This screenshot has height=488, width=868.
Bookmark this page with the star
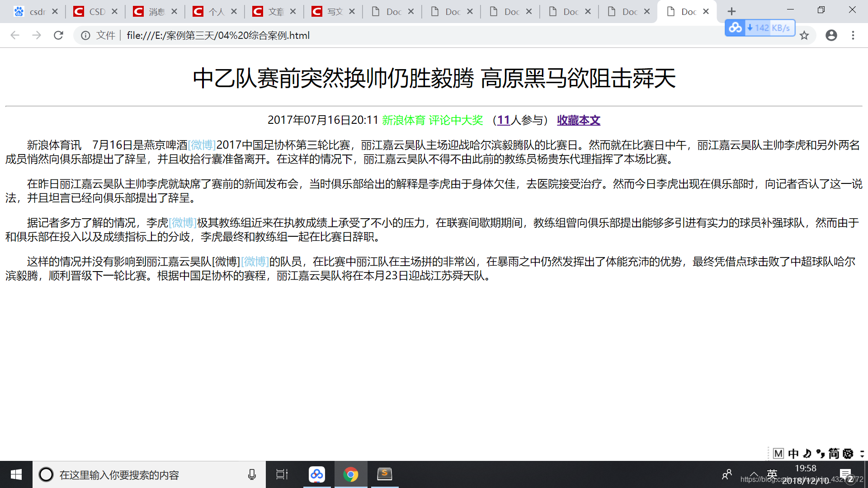pos(804,35)
